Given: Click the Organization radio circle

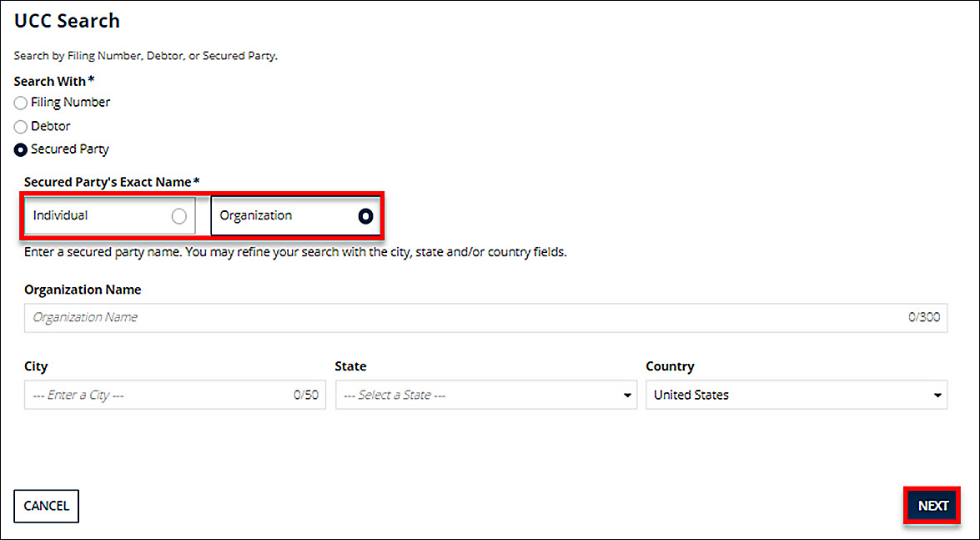Looking at the screenshot, I should (364, 216).
